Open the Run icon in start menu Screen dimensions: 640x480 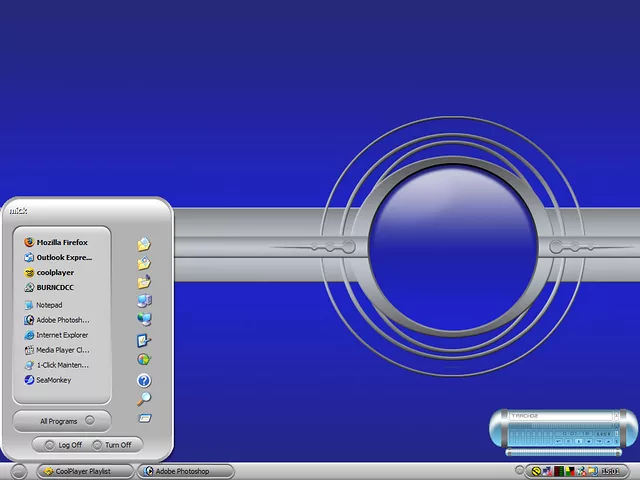pos(144,417)
